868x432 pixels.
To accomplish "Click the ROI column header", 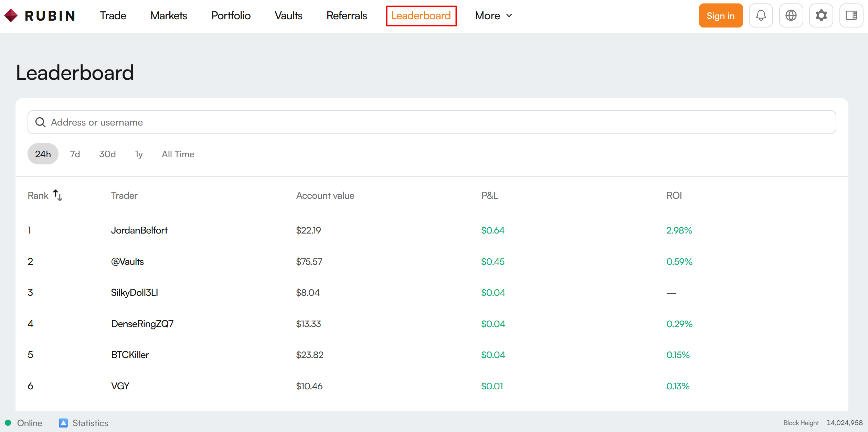I will (x=674, y=195).
